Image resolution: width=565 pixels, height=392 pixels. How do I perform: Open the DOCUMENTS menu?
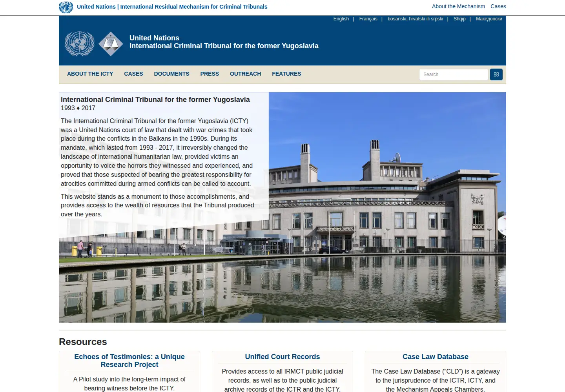click(171, 74)
